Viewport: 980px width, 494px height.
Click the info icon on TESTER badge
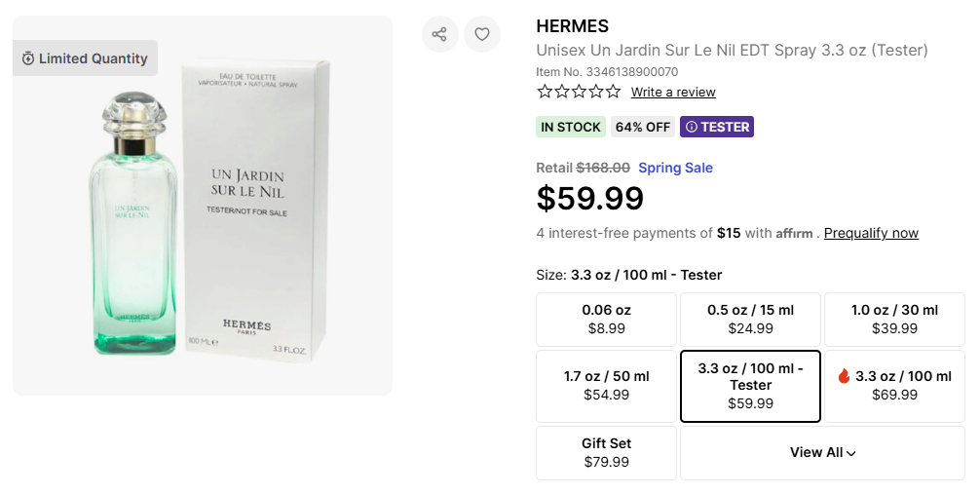tap(691, 127)
